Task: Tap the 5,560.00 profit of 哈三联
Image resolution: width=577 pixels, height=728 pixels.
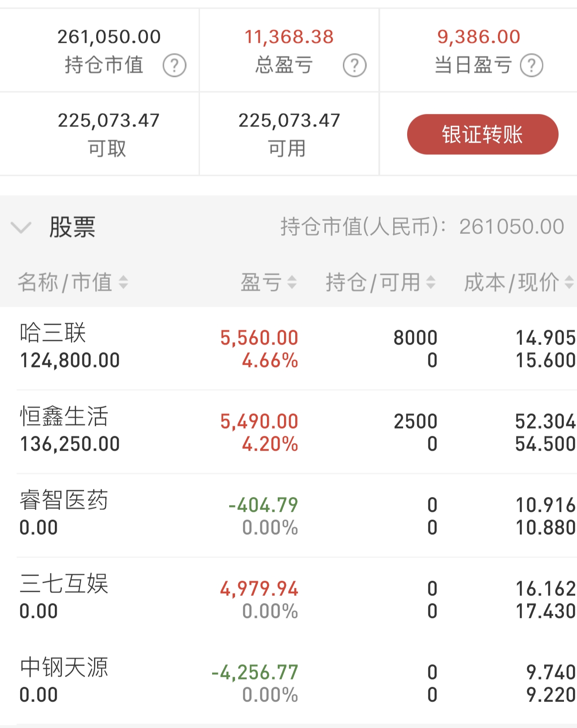Action: pos(259,338)
